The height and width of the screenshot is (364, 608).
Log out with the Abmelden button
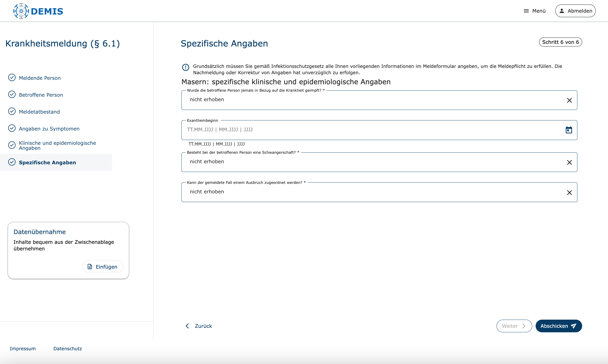(575, 11)
